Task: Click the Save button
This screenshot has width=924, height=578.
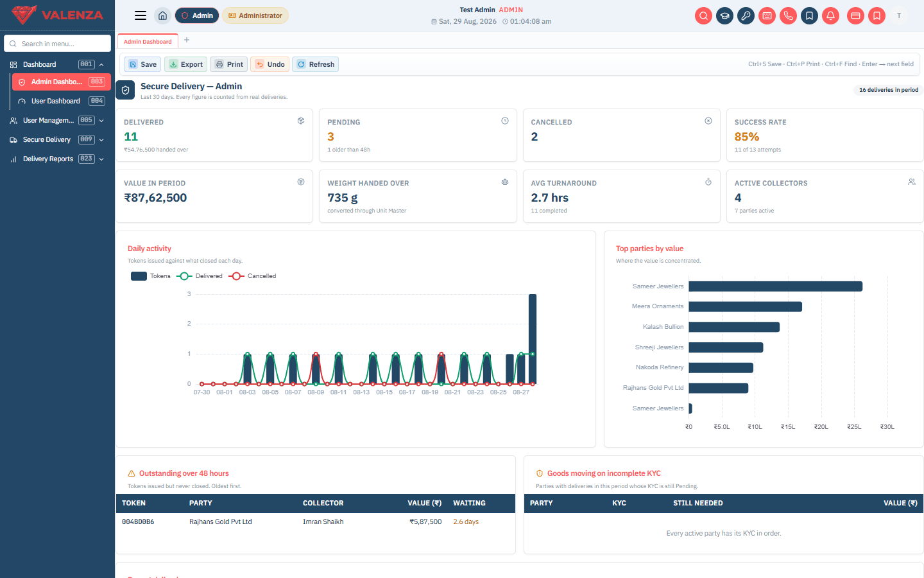Action: [x=142, y=64]
